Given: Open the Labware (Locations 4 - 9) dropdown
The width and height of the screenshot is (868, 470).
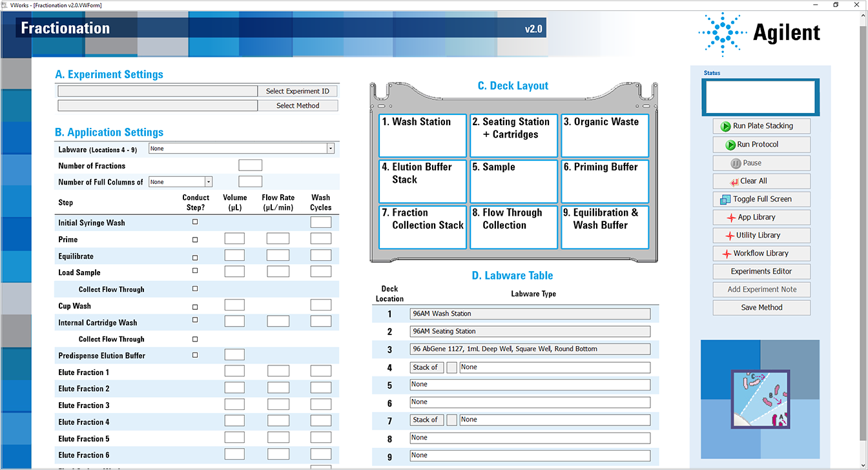Looking at the screenshot, I should coord(331,148).
